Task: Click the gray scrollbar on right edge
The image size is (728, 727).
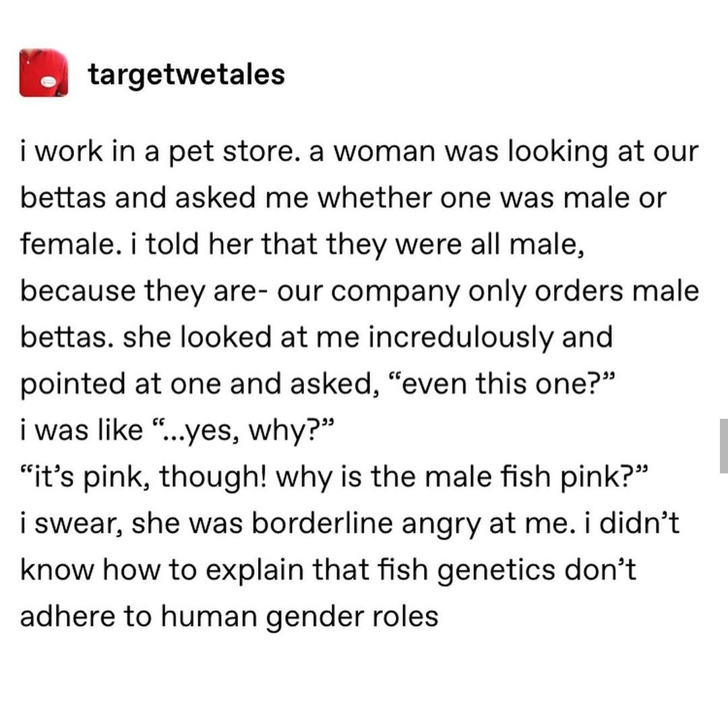Action: pyautogui.click(x=723, y=445)
